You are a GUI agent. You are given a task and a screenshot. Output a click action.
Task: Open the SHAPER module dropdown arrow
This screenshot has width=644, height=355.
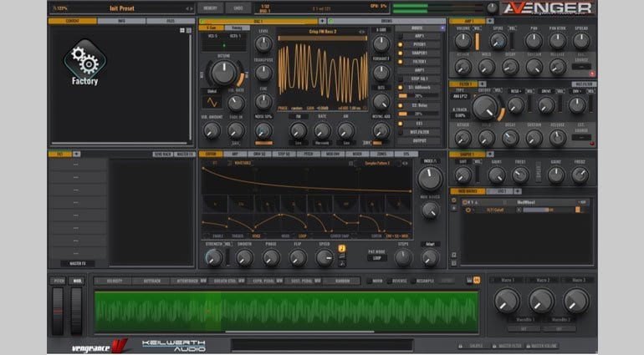click(x=490, y=155)
